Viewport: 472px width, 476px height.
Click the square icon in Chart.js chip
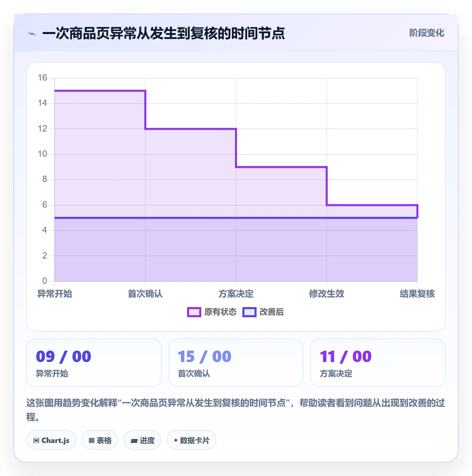(36, 441)
